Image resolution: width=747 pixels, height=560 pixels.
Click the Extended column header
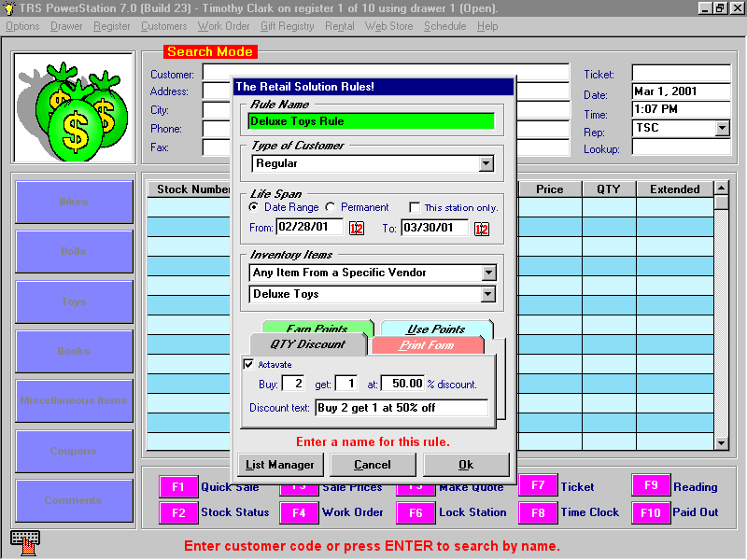coord(674,189)
